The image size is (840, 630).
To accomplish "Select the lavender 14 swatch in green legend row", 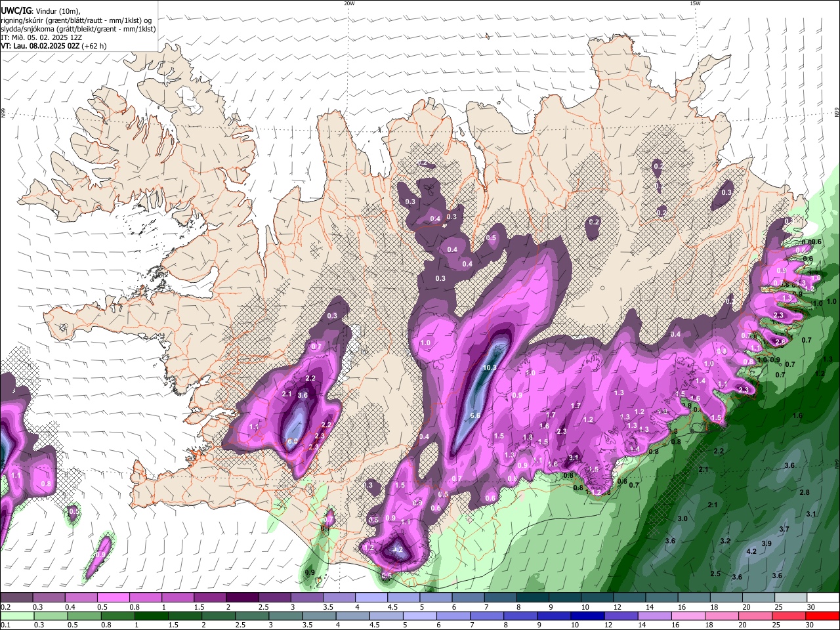I will click(x=655, y=616).
